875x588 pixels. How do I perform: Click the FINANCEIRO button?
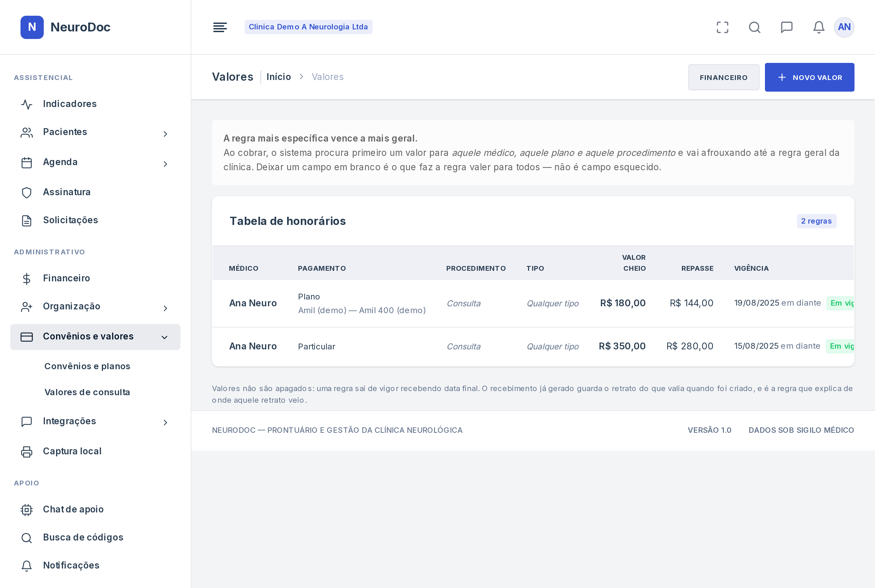tap(724, 77)
